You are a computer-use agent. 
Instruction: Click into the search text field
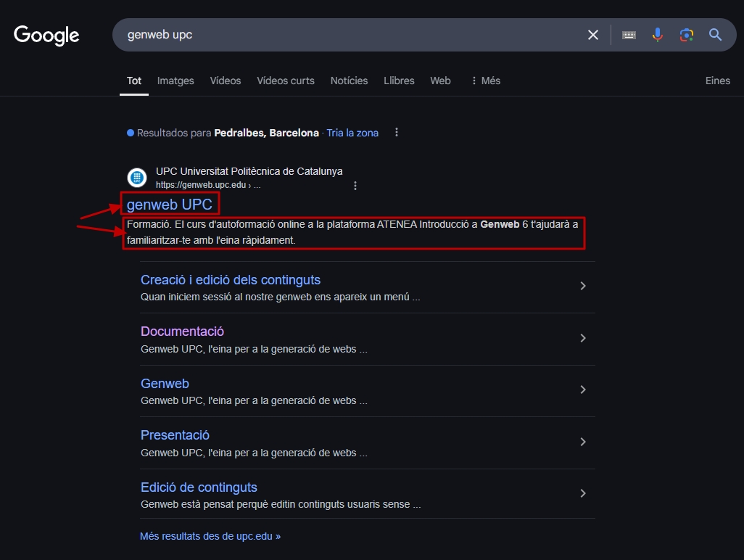348,35
